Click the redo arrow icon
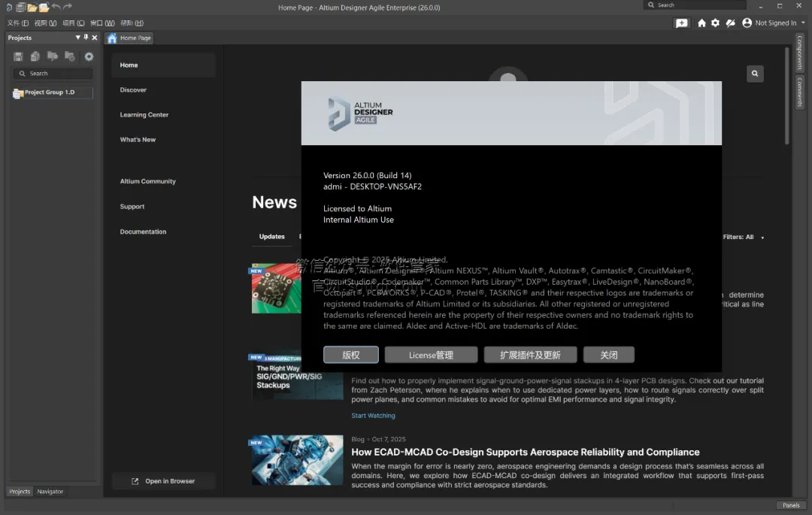812x515 pixels. [x=68, y=7]
